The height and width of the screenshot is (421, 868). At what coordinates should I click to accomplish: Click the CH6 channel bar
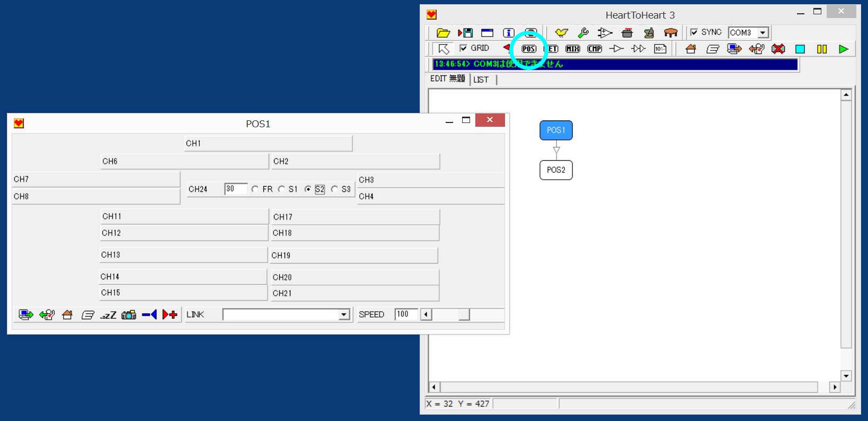[x=185, y=161]
